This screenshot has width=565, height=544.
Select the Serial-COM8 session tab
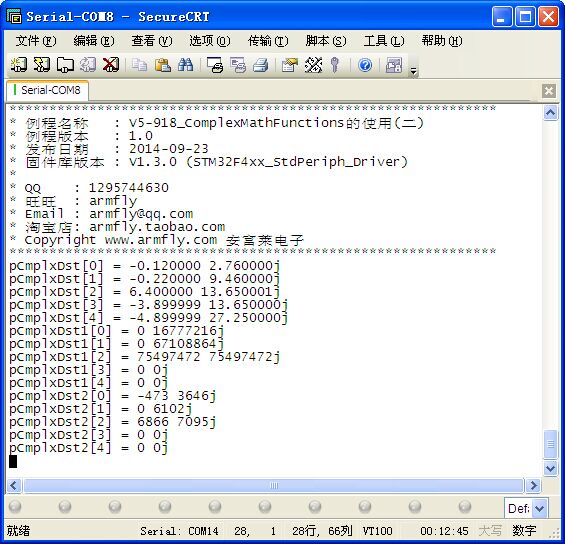click(47, 90)
